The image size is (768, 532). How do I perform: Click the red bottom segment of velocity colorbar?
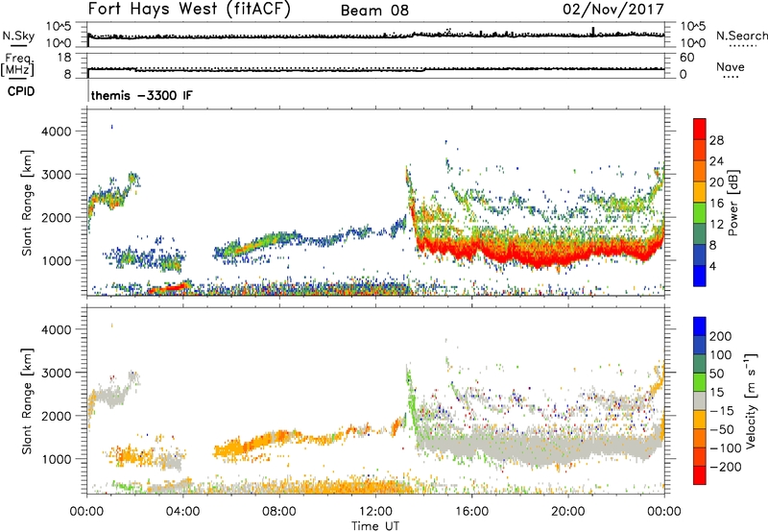(x=700, y=475)
